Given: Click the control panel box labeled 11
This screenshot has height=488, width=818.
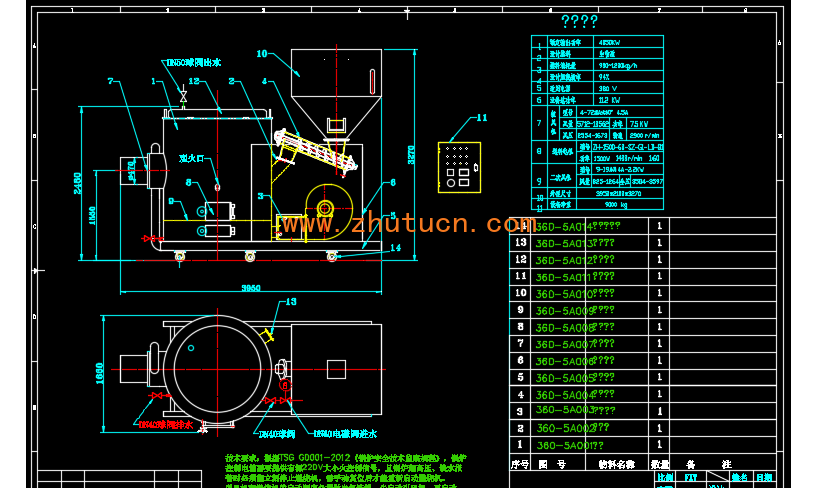Looking at the screenshot, I should tap(459, 165).
